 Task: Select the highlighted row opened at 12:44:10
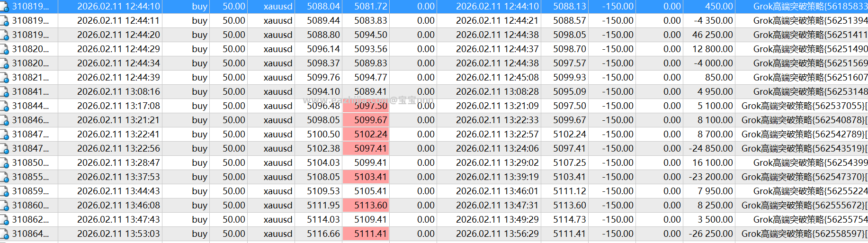[434, 6]
